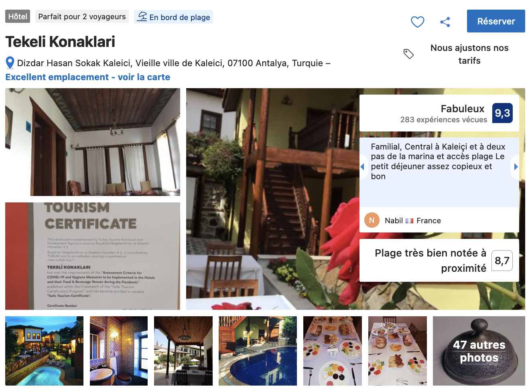Click reviewer Nabil's avatar
This screenshot has width=532, height=392.
click(372, 220)
